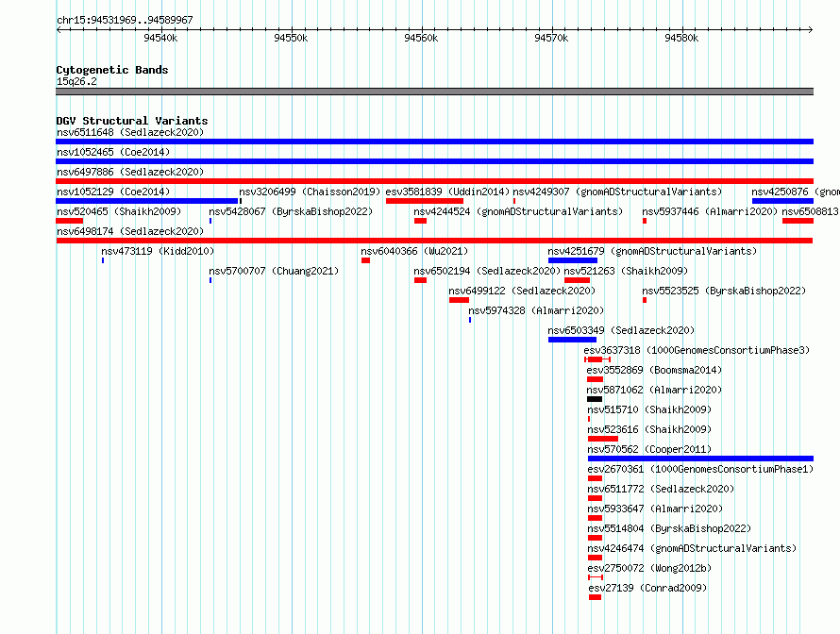
Task: Select the esv3552869 (Boomsma2014) label
Action: pyautogui.click(x=654, y=370)
